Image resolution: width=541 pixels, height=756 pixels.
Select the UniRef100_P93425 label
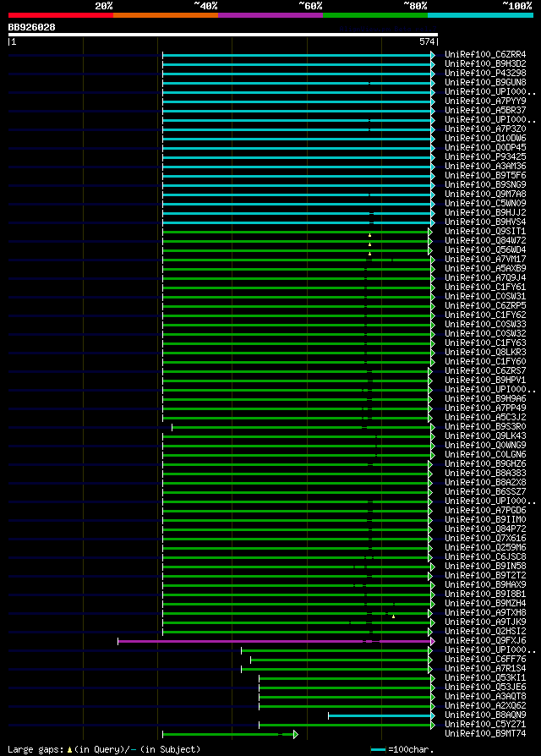(x=485, y=157)
